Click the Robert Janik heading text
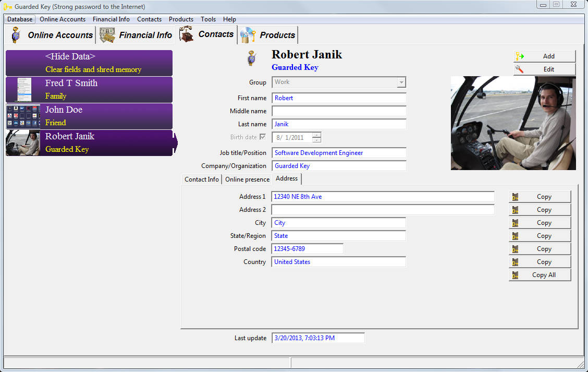Image resolution: width=588 pixels, height=372 pixels. tap(307, 54)
